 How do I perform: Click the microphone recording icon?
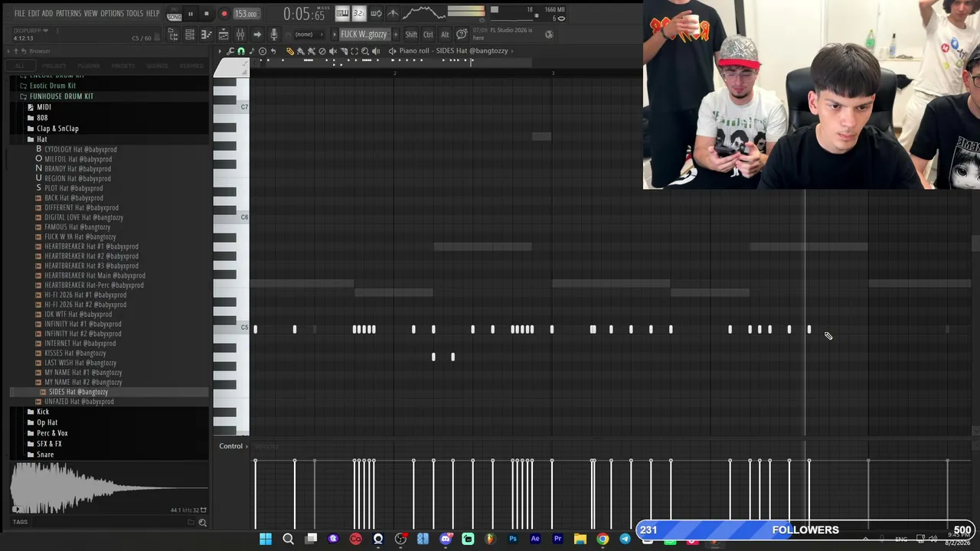tap(273, 34)
